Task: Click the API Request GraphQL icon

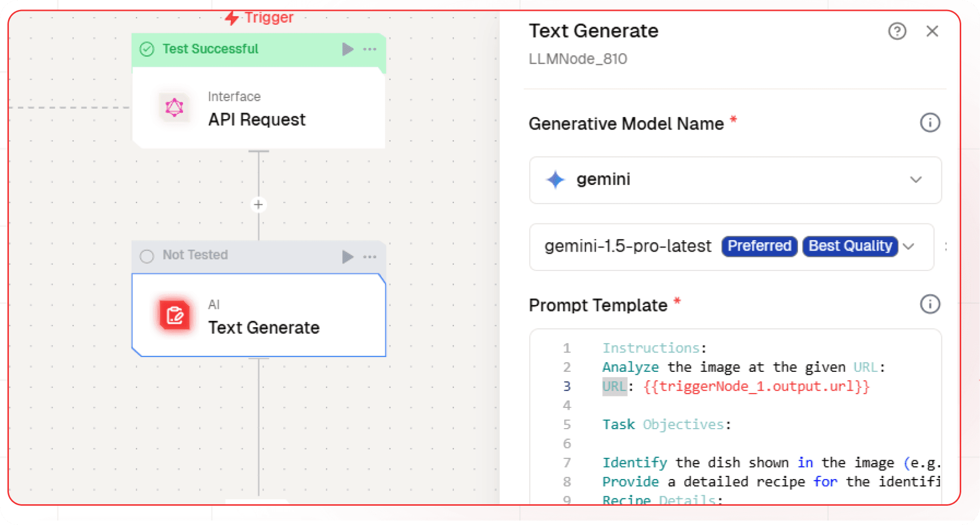Action: [175, 107]
